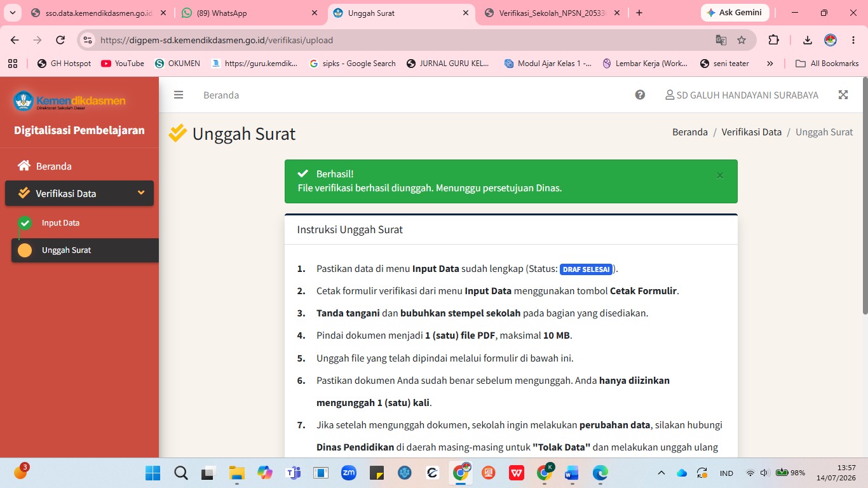Click the Kemendikdasmen logo in sidebar
Image resolution: width=868 pixels, height=488 pixels.
coord(70,101)
